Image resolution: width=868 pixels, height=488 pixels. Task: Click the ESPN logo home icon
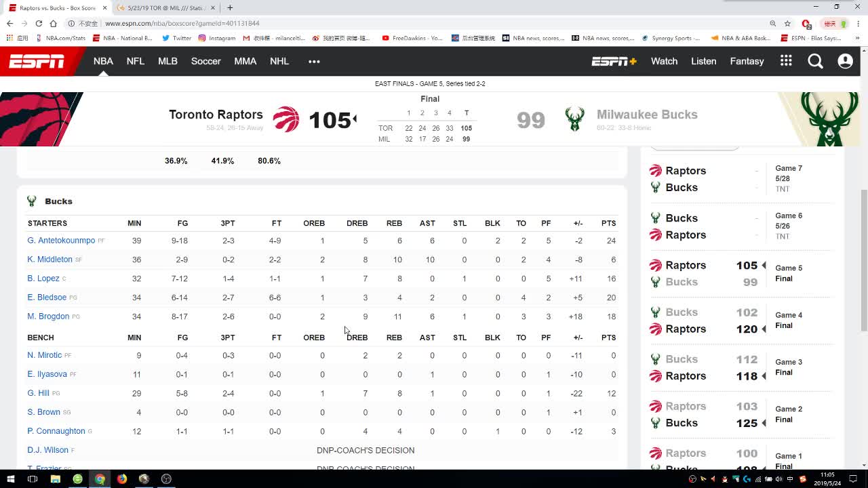tap(37, 62)
